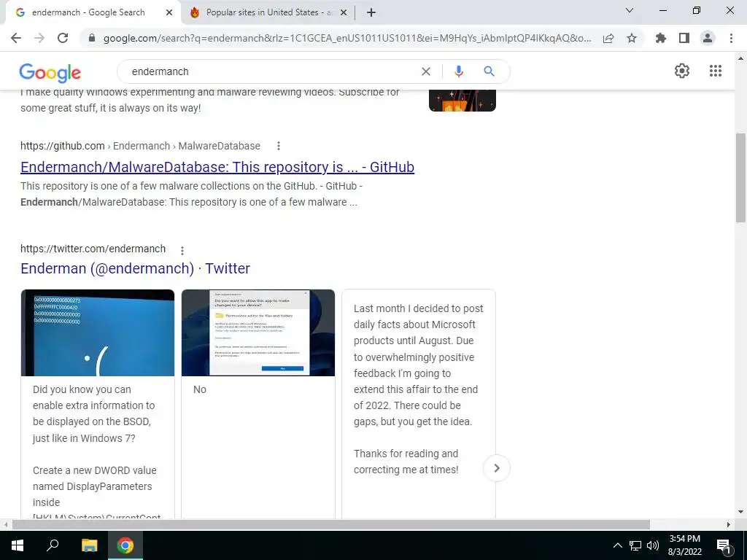Open the taskbar clock and date
The height and width of the screenshot is (560, 747).
684,545
